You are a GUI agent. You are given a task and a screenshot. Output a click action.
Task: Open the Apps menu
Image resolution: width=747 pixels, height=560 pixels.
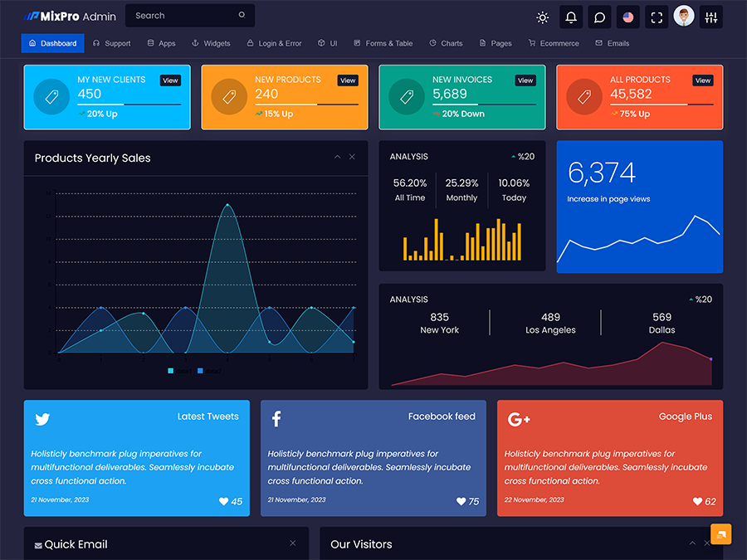(162, 43)
